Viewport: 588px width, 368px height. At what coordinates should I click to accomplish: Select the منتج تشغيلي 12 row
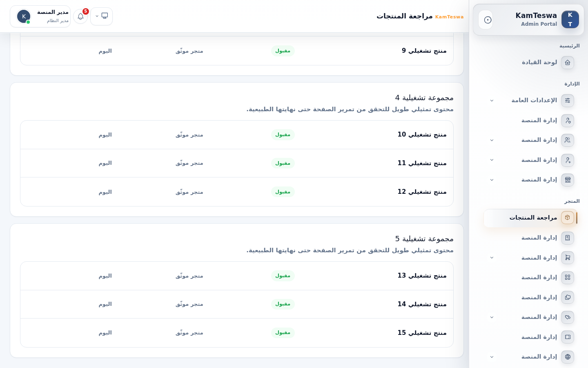point(237,192)
